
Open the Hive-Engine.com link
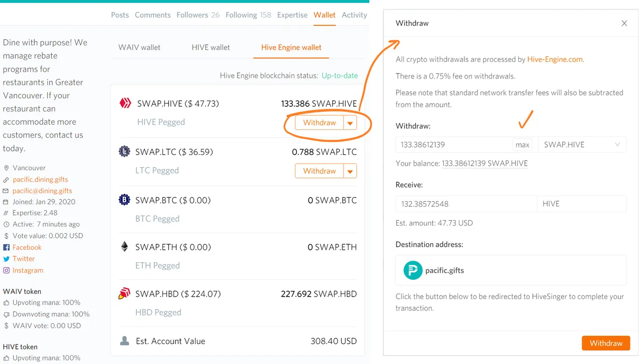[x=555, y=59]
